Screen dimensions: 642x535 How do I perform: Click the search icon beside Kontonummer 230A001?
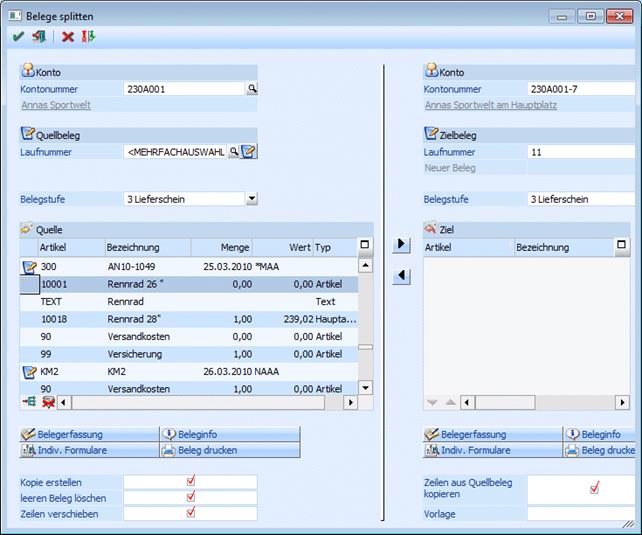click(252, 89)
